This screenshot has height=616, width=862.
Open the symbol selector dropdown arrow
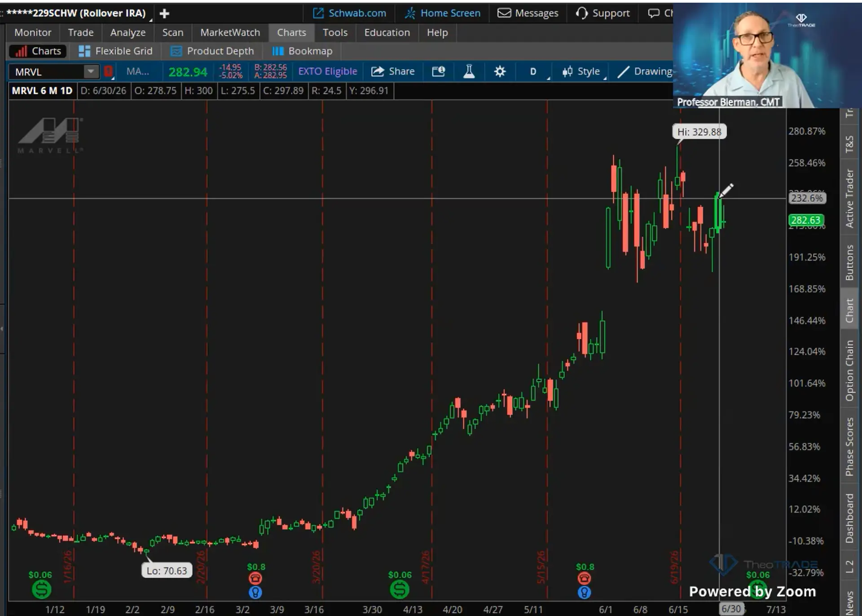(91, 72)
